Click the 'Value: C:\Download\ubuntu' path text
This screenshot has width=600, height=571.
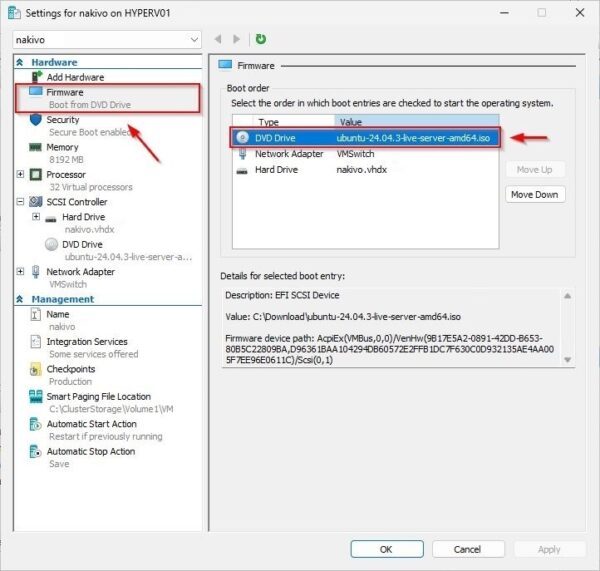[x=343, y=317]
